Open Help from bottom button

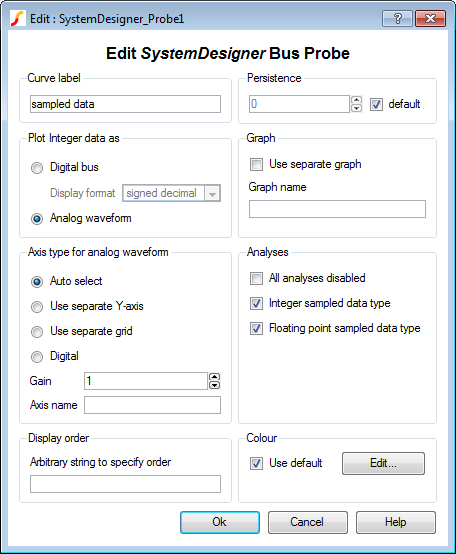396,522
